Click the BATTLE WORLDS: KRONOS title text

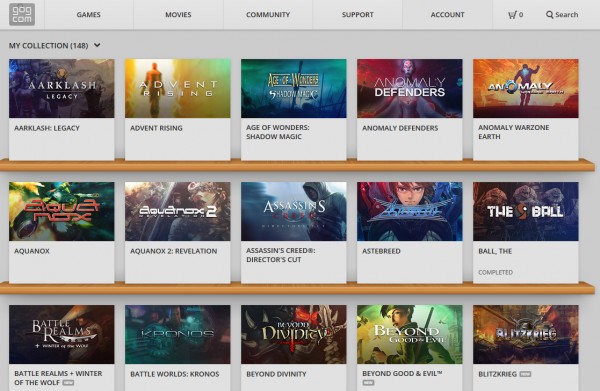click(x=174, y=374)
